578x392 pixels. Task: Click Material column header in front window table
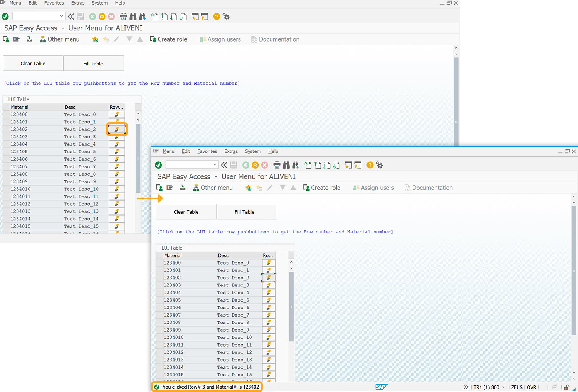coord(190,255)
